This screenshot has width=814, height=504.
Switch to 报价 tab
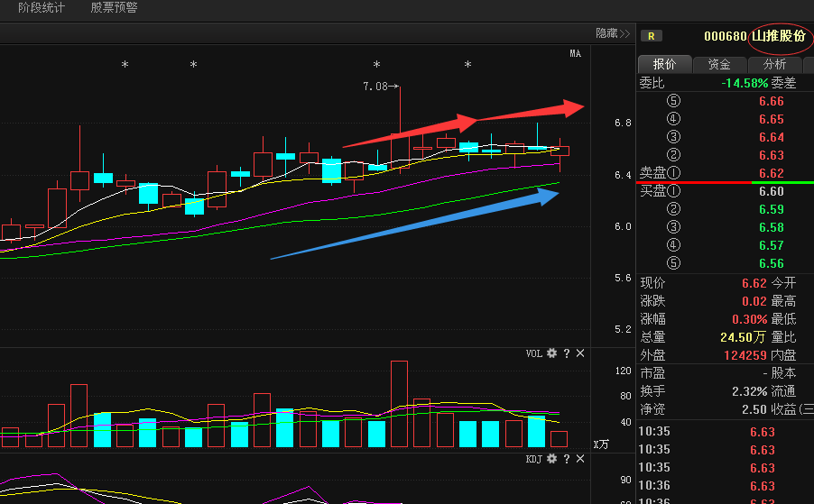tap(664, 64)
